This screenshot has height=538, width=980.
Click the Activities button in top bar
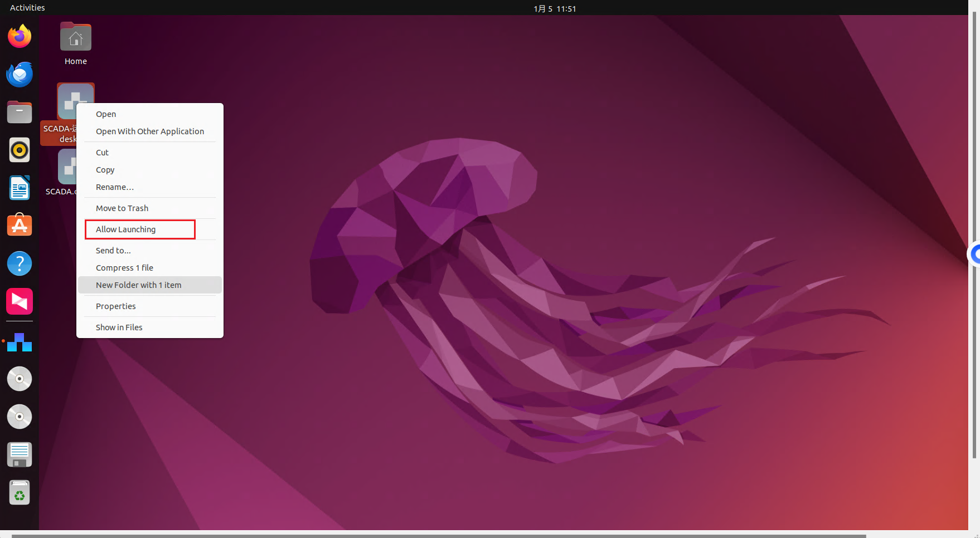[x=27, y=8]
